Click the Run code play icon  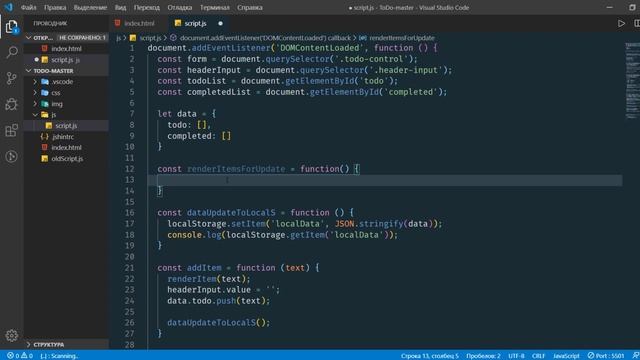tap(621, 24)
